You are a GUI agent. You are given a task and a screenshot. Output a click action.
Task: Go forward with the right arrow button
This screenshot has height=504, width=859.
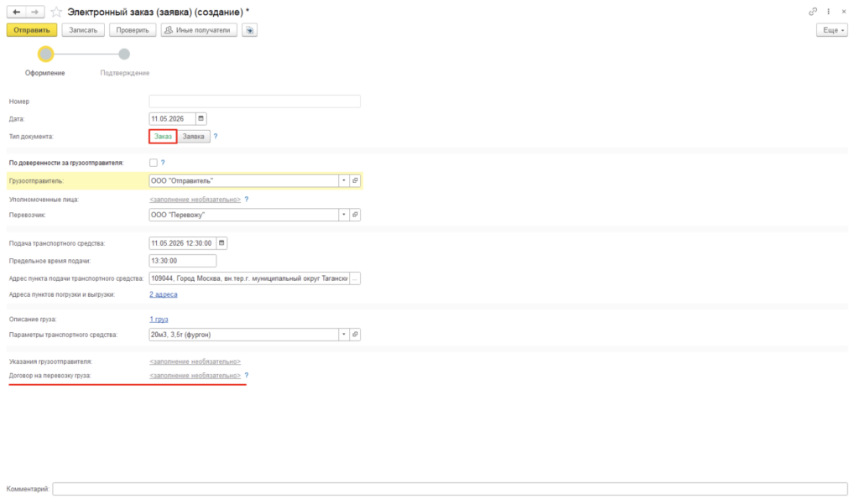point(35,12)
